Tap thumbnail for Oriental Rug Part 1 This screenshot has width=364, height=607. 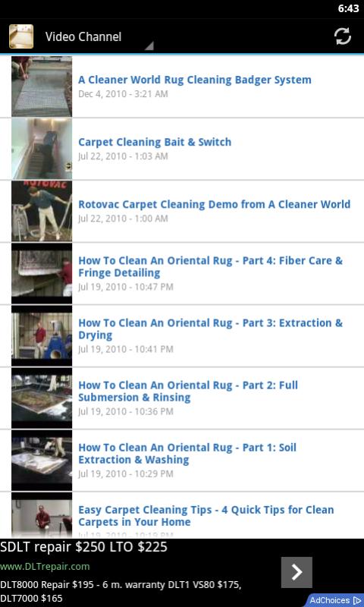tap(42, 461)
